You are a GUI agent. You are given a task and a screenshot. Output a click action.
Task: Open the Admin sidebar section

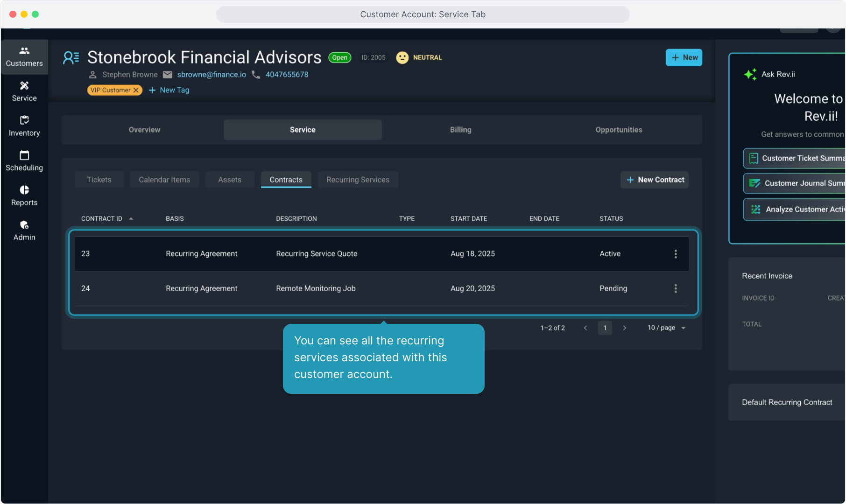[x=24, y=231]
